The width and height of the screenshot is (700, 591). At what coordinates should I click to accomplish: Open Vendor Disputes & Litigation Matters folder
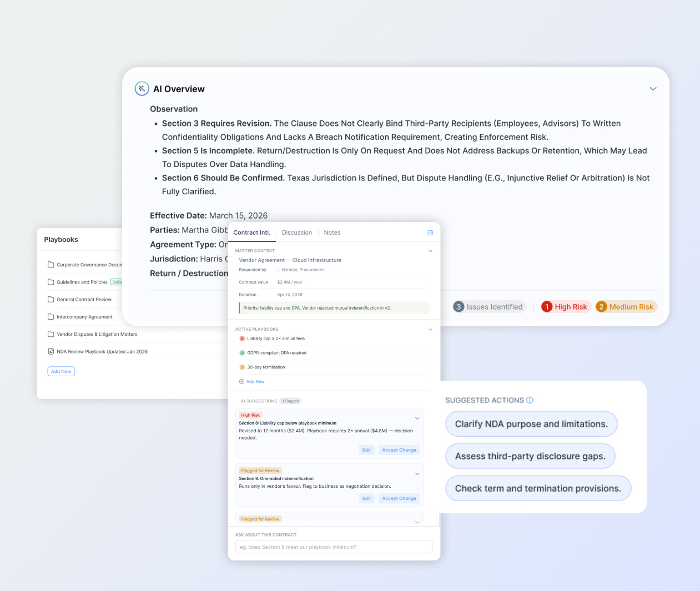click(x=97, y=334)
